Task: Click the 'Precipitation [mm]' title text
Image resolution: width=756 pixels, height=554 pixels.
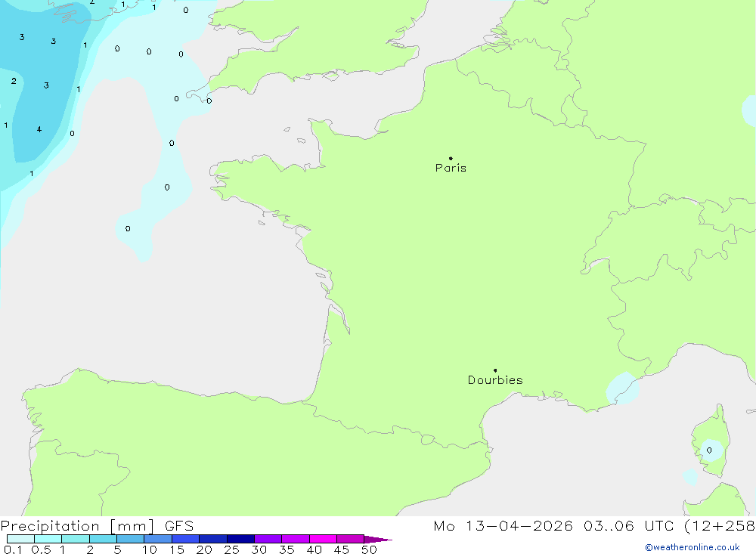Action: pyautogui.click(x=78, y=525)
